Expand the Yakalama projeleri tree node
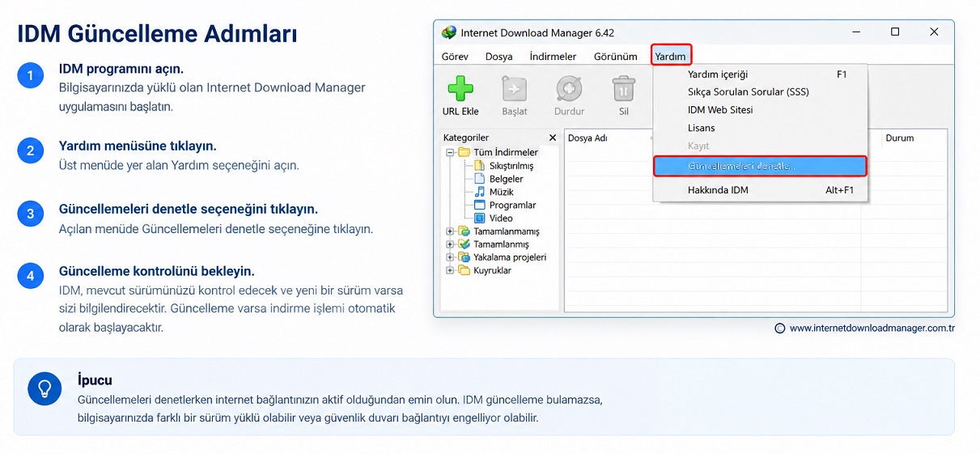Image resolution: width=980 pixels, height=454 pixels. click(450, 257)
